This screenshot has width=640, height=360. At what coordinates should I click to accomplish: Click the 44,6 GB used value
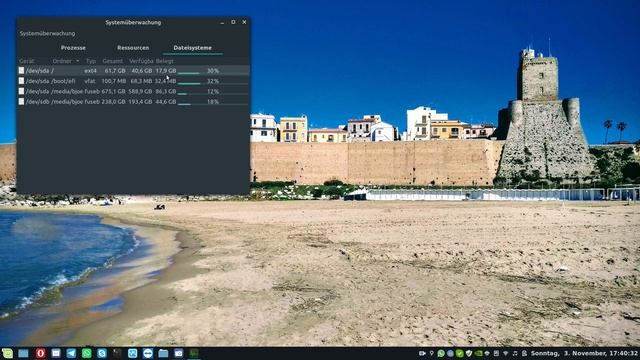click(x=166, y=101)
